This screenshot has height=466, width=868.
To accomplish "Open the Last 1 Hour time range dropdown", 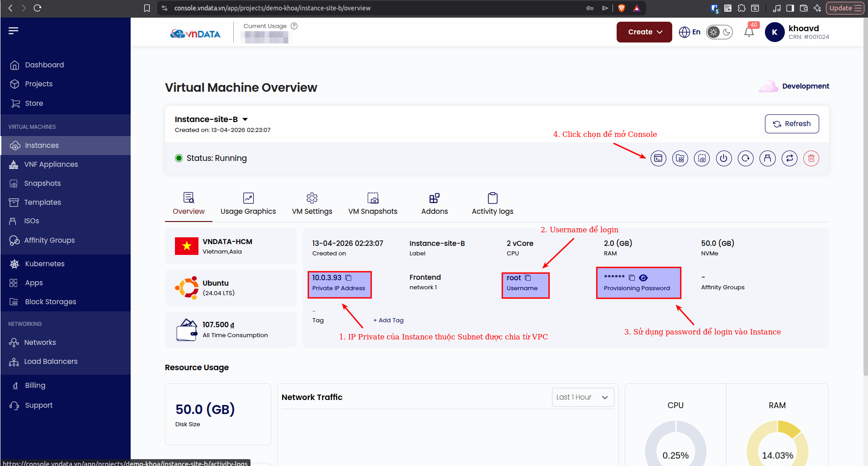I will pyautogui.click(x=583, y=397).
